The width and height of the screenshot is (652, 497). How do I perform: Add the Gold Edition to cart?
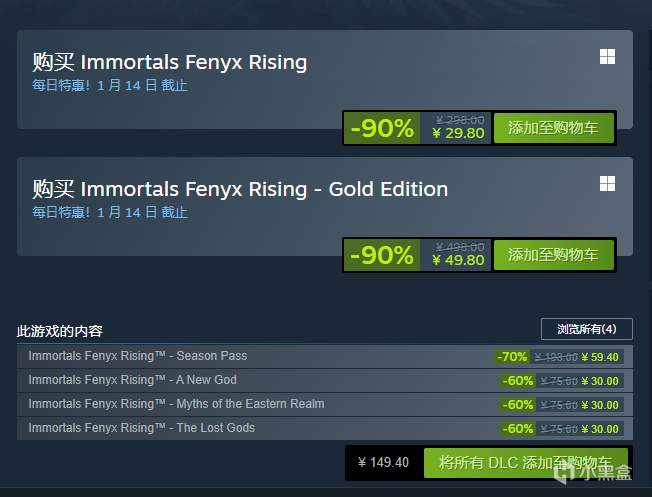(553, 255)
